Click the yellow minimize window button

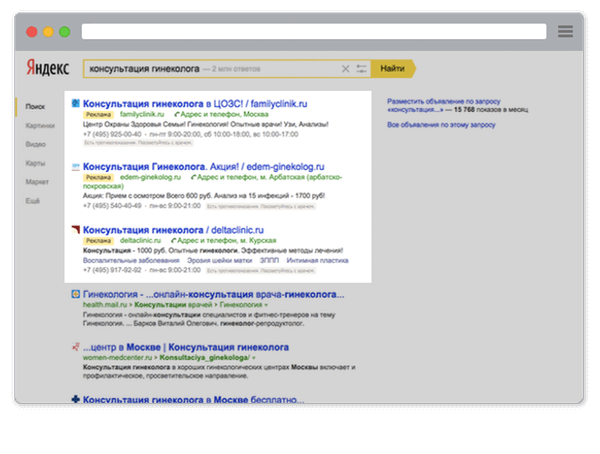tap(48, 32)
